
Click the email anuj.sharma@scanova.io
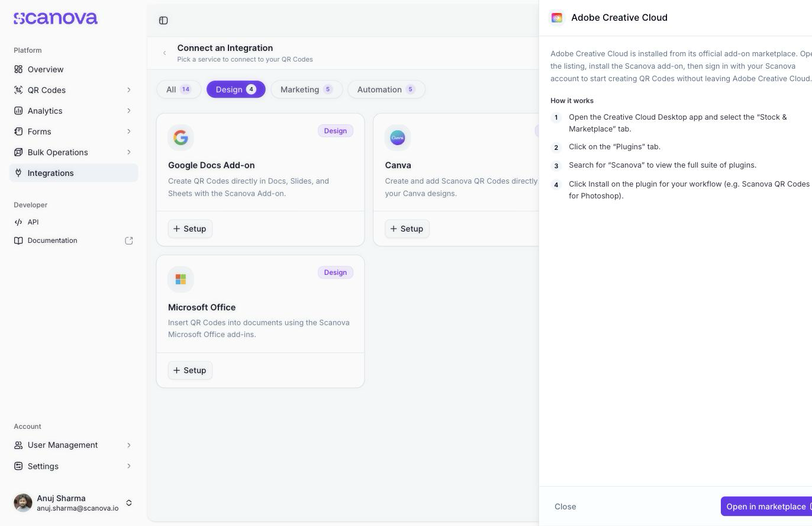point(78,508)
